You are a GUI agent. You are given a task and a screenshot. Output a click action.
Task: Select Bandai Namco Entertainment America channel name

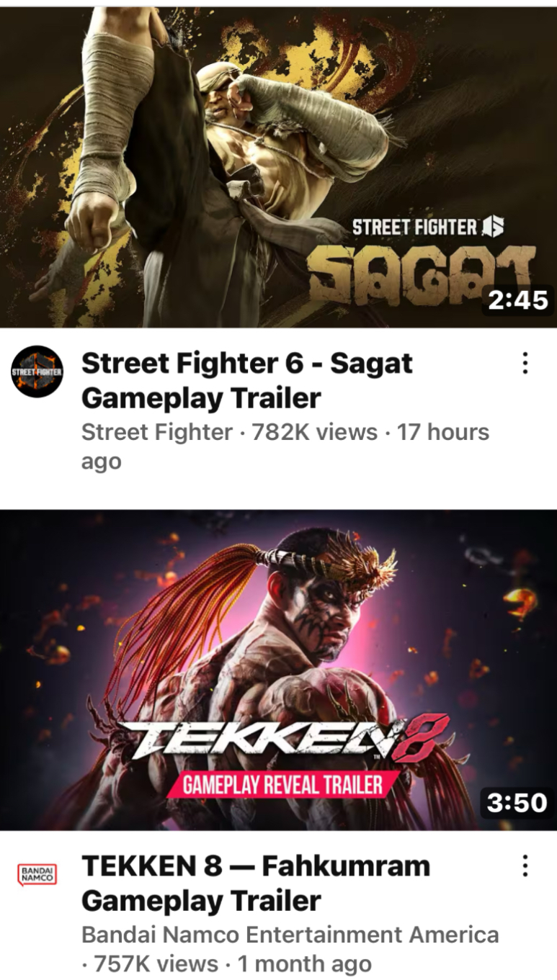[x=290, y=935]
